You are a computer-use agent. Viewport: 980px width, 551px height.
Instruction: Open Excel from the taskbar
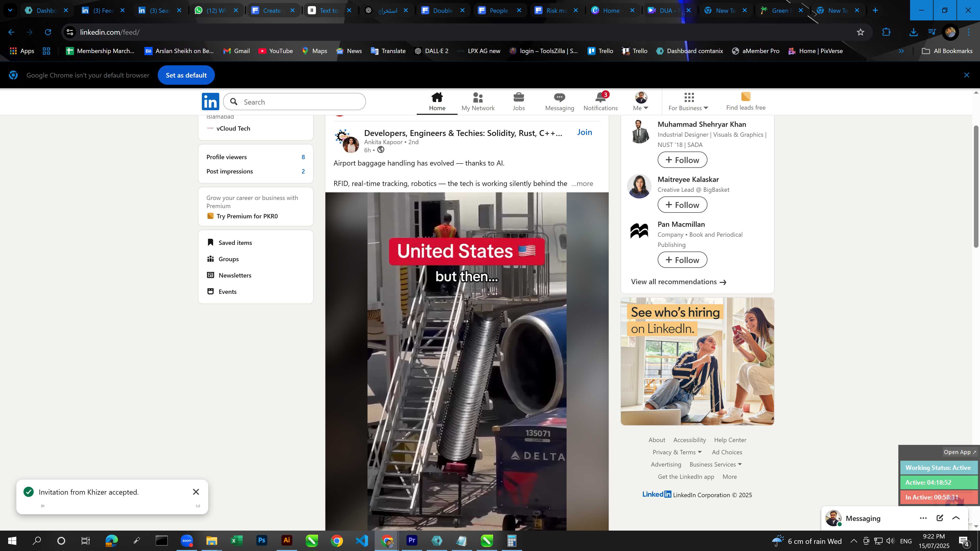point(237,540)
